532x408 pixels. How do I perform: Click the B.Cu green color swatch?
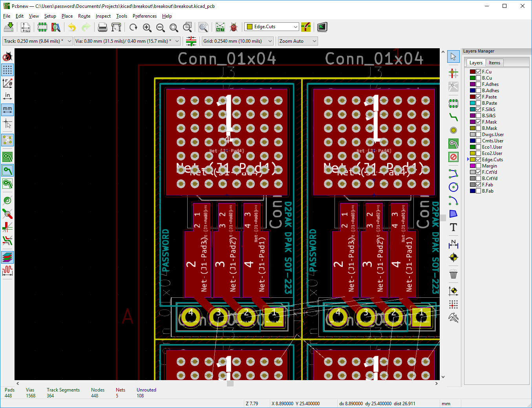pyautogui.click(x=473, y=78)
